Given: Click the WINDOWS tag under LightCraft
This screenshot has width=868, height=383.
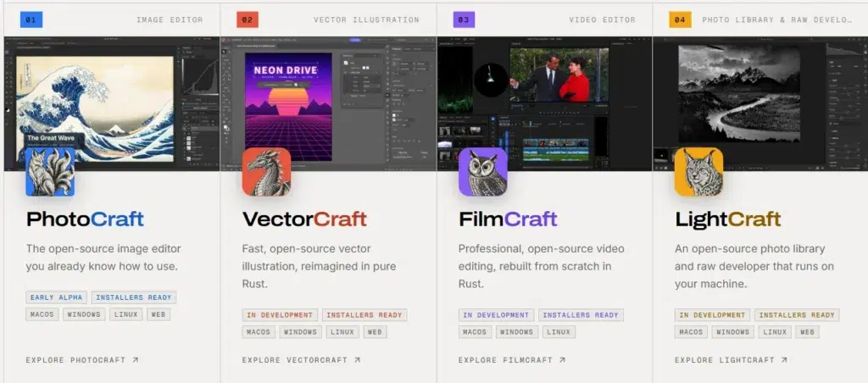Looking at the screenshot, I should click(x=733, y=332).
